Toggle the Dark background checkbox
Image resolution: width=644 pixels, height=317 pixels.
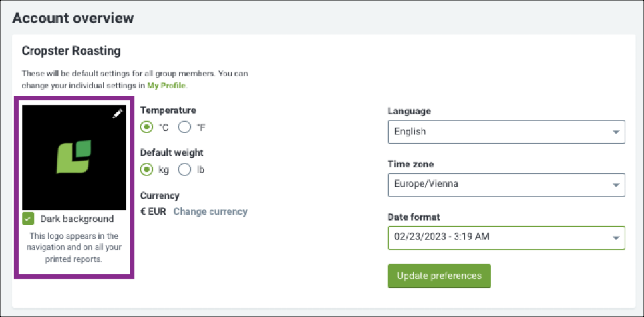(28, 219)
